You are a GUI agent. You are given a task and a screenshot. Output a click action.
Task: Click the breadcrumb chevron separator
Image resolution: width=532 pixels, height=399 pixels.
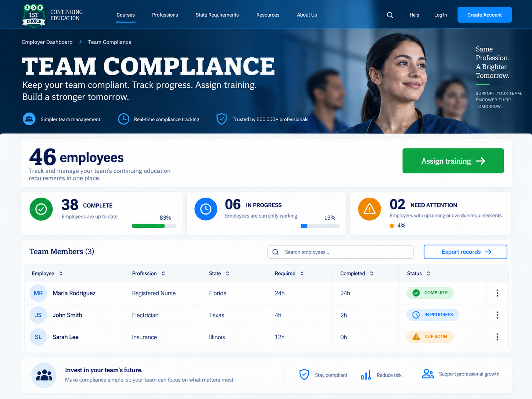click(80, 42)
